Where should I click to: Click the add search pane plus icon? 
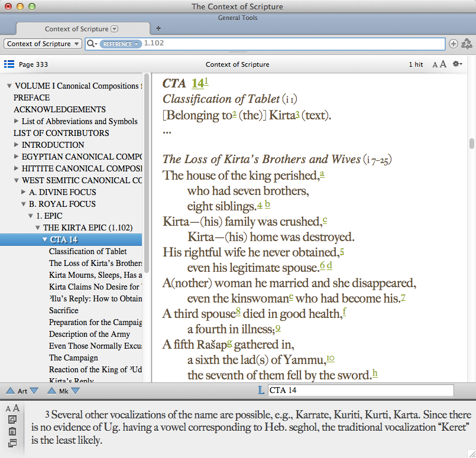[x=453, y=44]
